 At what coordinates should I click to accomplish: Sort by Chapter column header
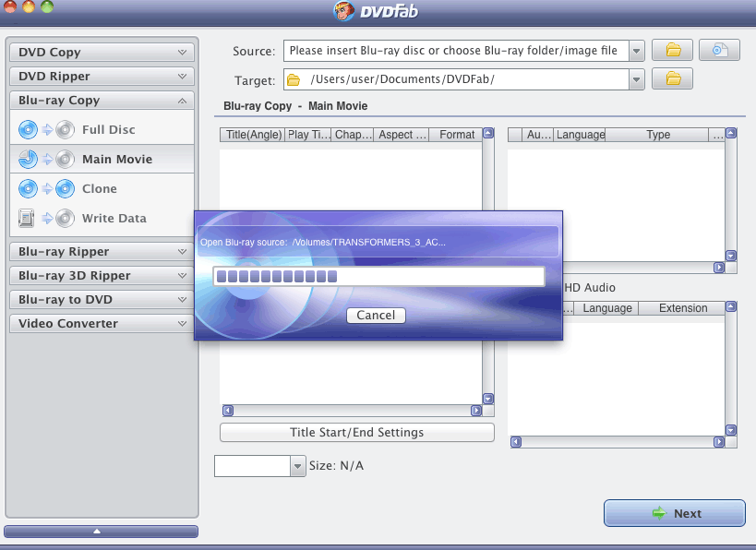[x=353, y=135]
